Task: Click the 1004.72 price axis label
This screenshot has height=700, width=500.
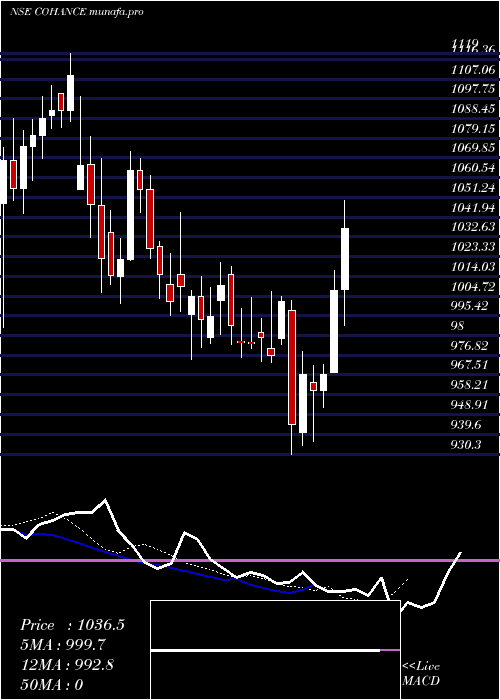Action: pyautogui.click(x=473, y=286)
